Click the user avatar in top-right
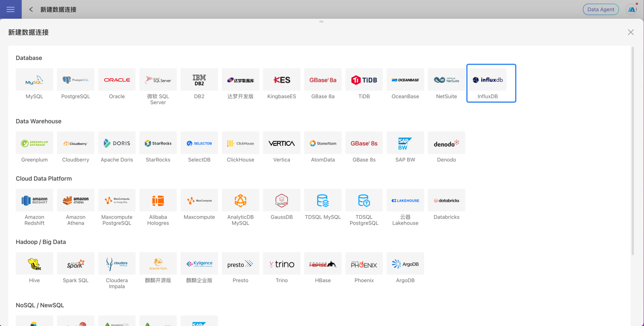This screenshot has width=644, height=326. click(x=631, y=9)
